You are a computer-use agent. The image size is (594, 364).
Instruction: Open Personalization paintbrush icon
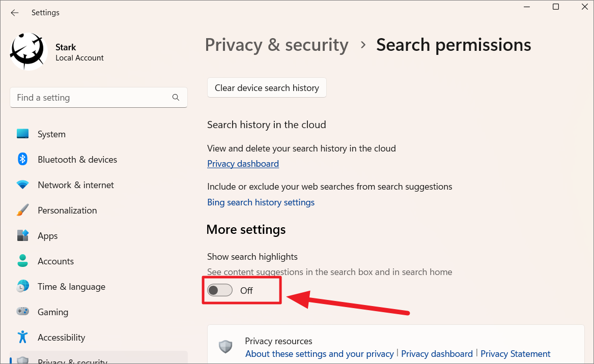click(22, 210)
